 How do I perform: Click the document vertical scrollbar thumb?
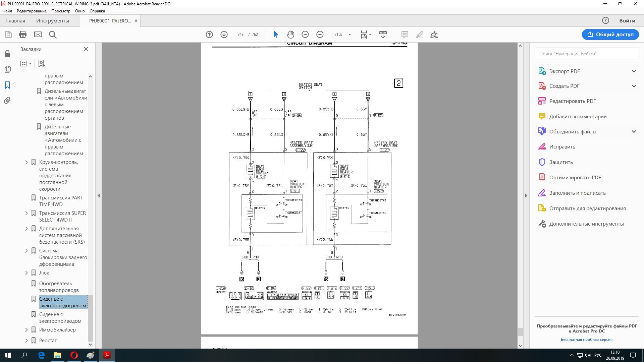(x=520, y=331)
